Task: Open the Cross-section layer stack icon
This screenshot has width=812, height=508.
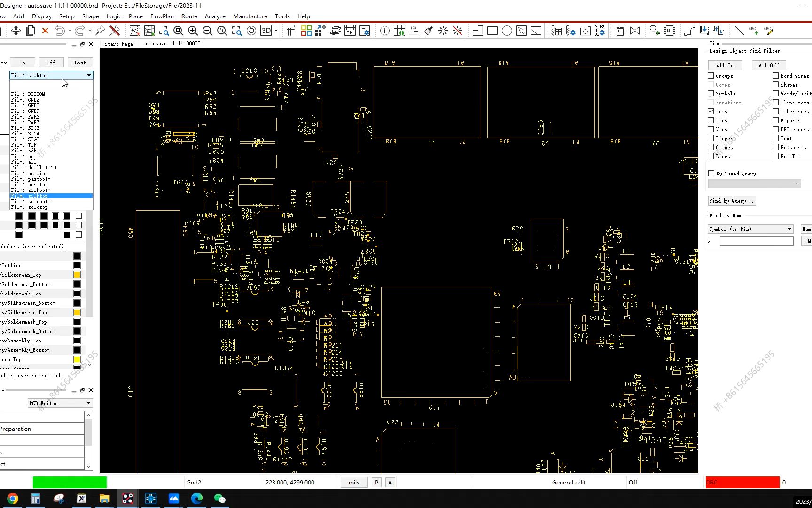Action: 336,31
